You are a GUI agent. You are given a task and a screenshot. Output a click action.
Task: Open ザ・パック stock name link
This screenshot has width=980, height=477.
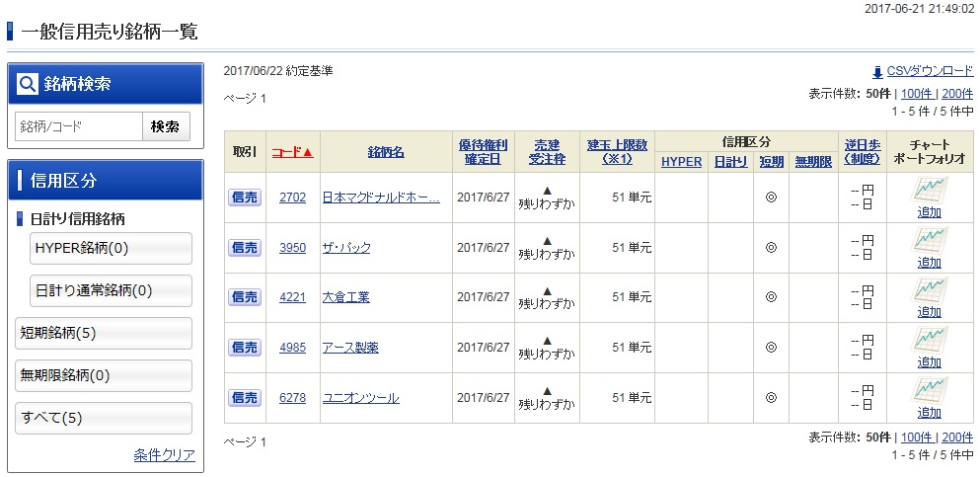346,248
